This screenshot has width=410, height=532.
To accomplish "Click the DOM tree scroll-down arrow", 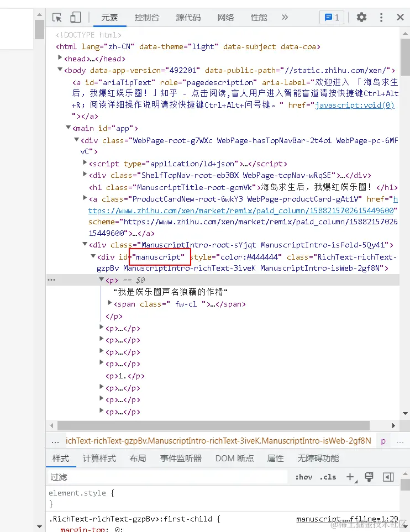I will click(x=405, y=413).
